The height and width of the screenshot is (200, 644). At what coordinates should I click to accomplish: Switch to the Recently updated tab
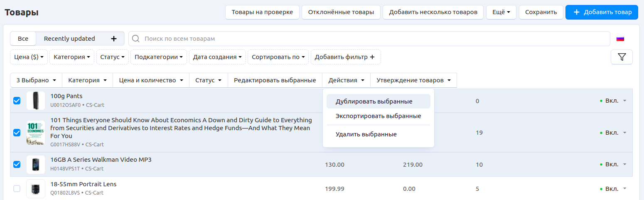point(69,39)
